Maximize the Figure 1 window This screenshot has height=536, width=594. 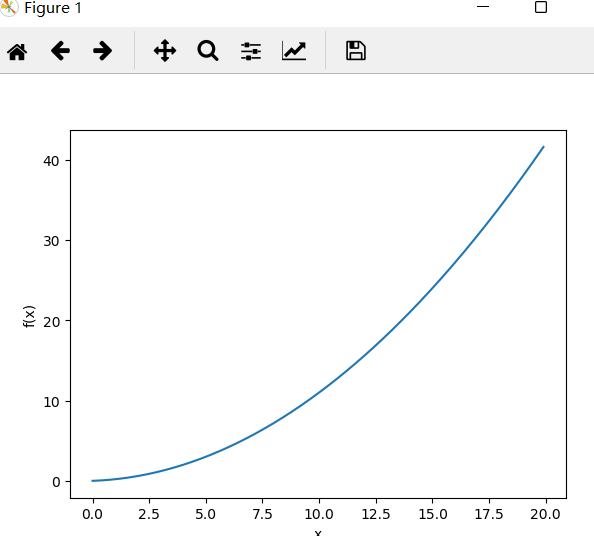(x=541, y=7)
